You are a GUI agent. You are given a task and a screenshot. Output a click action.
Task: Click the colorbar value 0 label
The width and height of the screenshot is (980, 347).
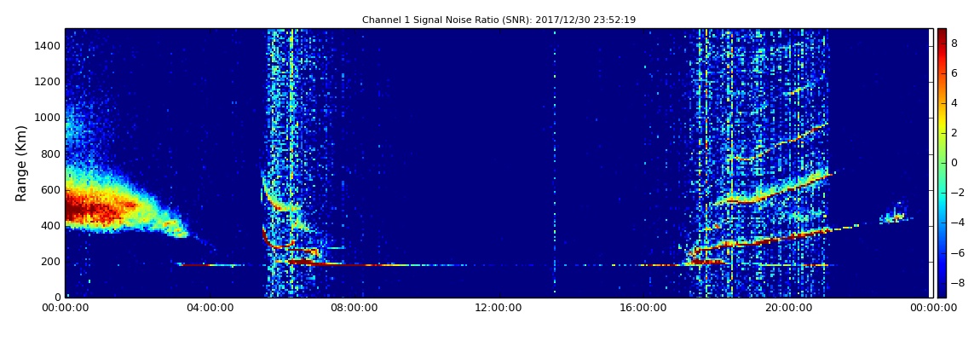point(954,163)
